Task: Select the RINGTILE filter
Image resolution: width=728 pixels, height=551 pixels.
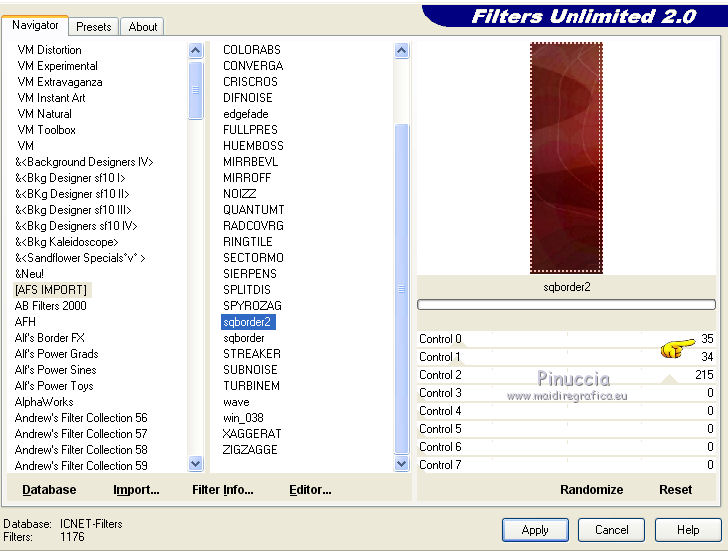Action: (x=248, y=242)
